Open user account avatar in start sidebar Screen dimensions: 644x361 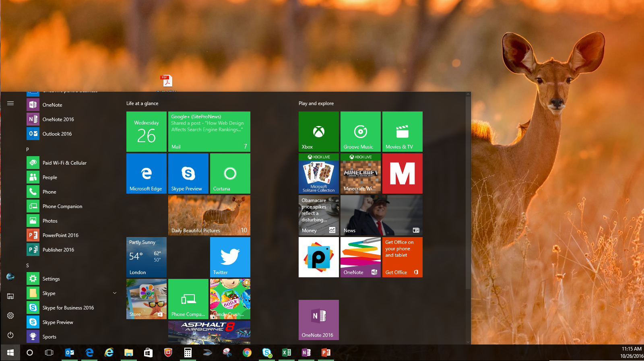click(10, 277)
